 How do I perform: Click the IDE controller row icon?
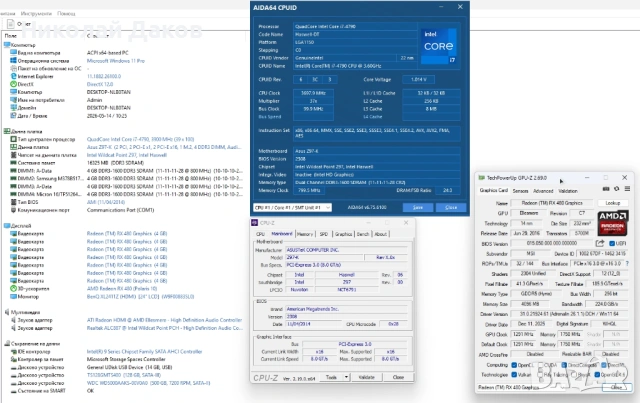tap(13, 352)
